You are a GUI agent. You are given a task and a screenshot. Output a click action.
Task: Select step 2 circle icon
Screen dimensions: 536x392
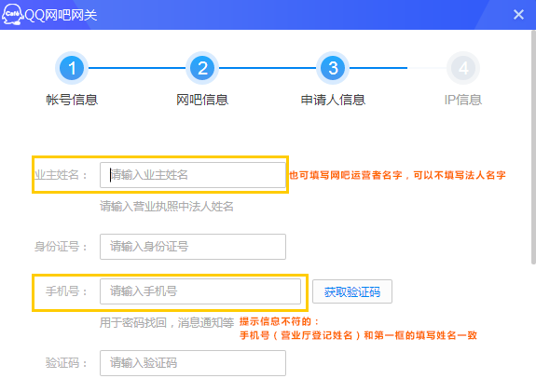202,68
